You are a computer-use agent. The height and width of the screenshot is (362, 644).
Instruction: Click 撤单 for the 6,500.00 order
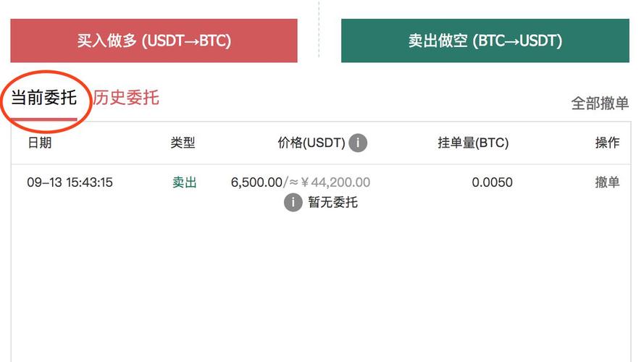click(x=608, y=182)
